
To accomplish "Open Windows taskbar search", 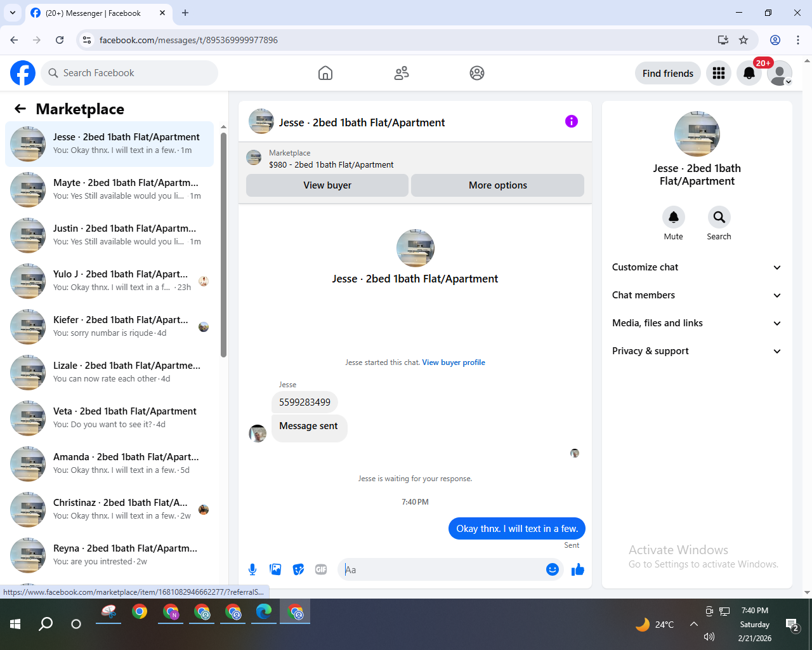I will coord(46,624).
